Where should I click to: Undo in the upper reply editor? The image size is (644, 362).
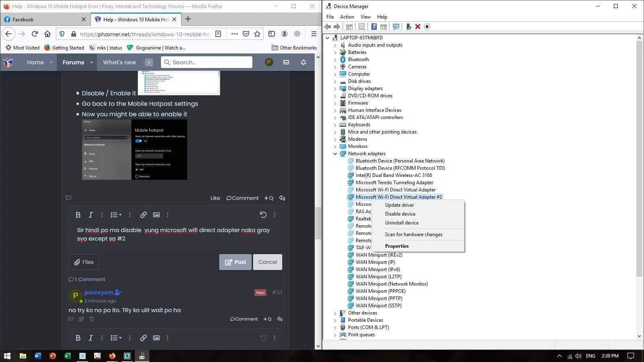tap(263, 215)
